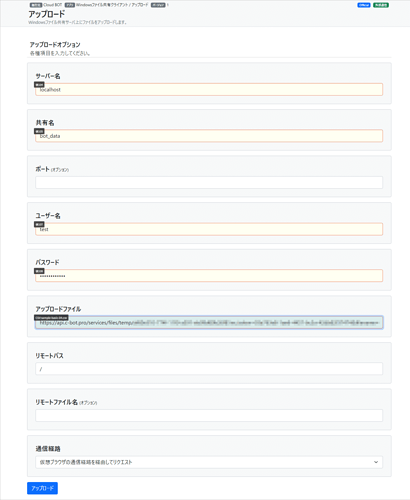Click the badge above the localhost field
Screen dimensions: 410x500
39,85
